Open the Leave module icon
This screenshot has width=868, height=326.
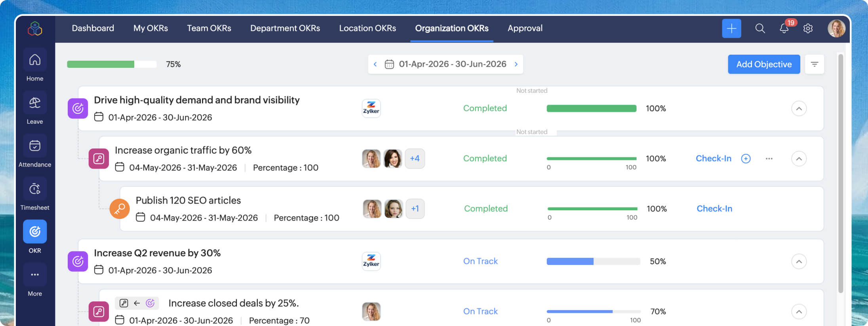pos(35,103)
